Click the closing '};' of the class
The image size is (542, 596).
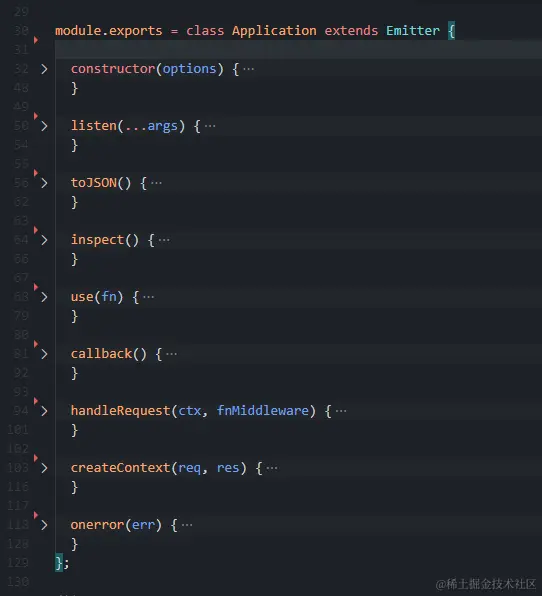[62, 563]
